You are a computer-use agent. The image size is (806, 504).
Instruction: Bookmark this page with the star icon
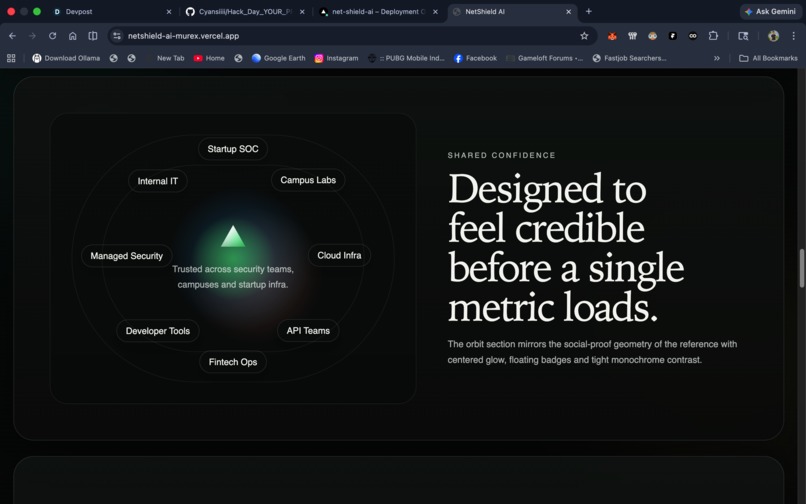[584, 36]
